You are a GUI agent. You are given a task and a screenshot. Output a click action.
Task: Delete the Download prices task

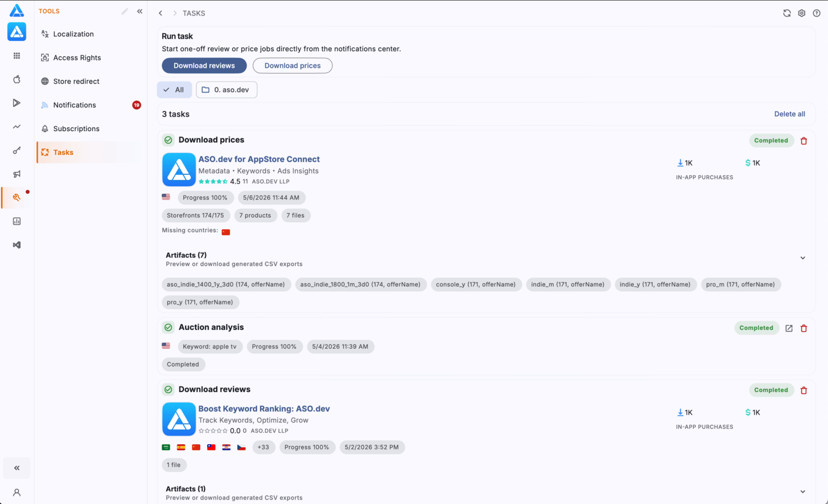pyautogui.click(x=804, y=141)
